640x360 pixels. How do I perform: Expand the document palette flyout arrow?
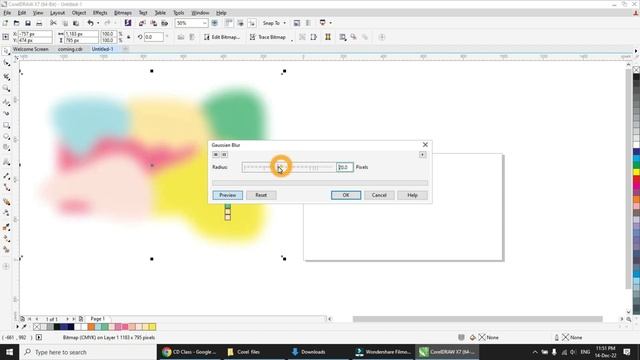17,327
